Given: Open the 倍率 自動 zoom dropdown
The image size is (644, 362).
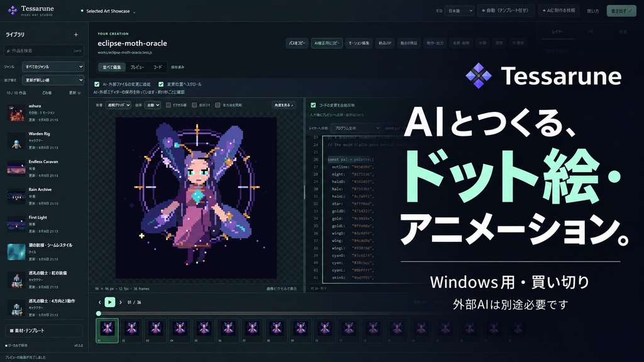Looking at the screenshot, I should 152,105.
